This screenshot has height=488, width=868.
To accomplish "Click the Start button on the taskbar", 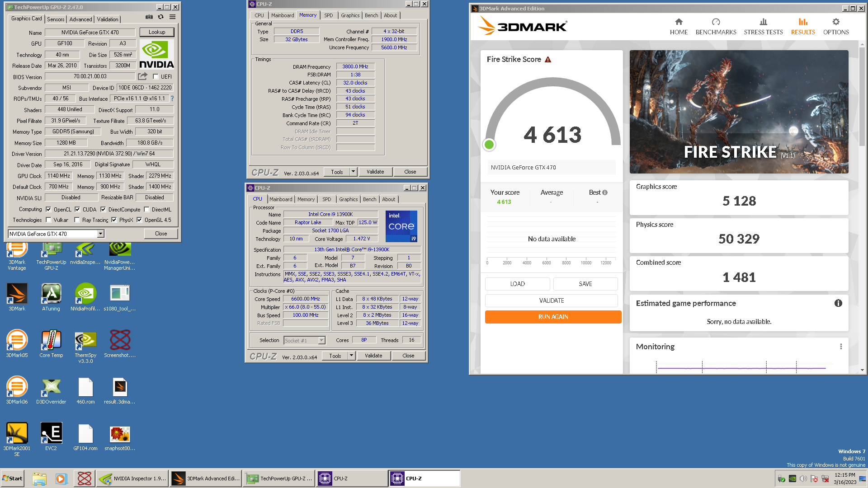I will (x=12, y=479).
